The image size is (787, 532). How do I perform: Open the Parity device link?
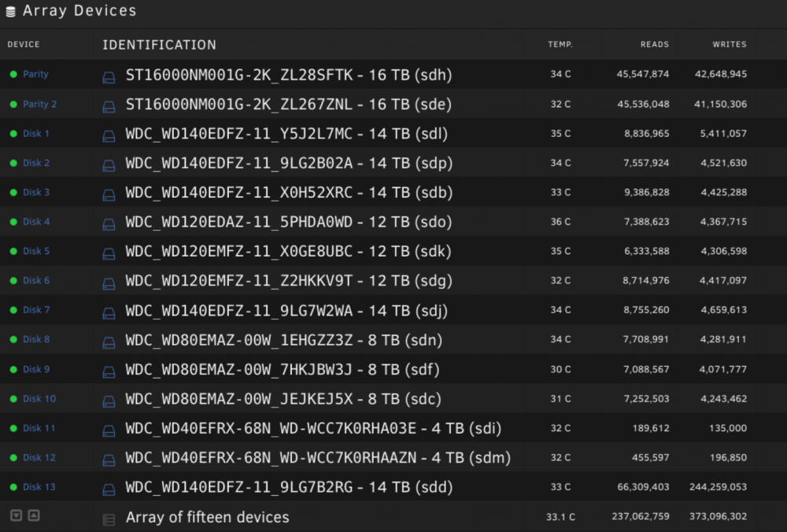(x=35, y=74)
